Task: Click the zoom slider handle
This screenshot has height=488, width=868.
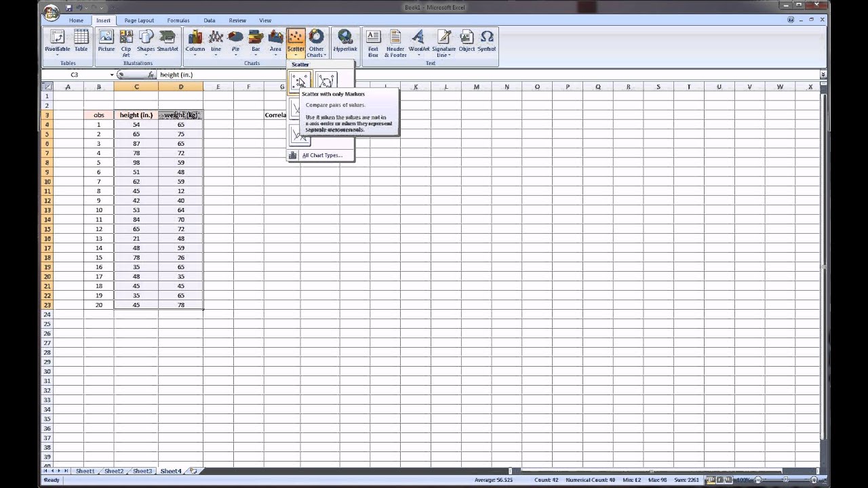Action: point(785,480)
